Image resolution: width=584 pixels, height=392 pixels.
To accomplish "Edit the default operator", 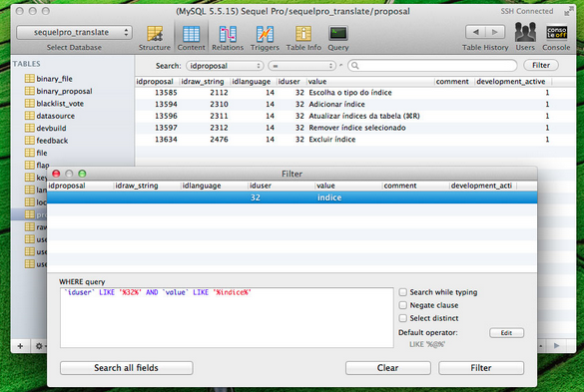I will click(506, 333).
